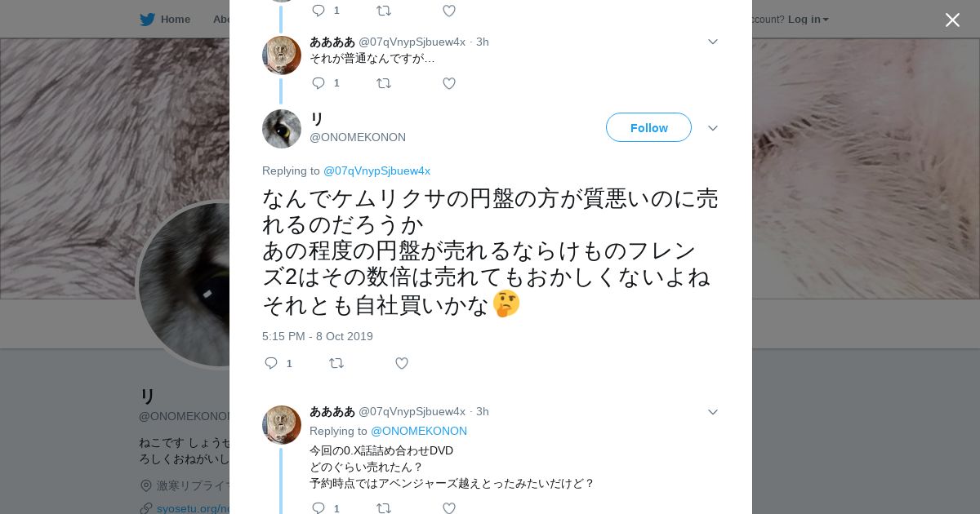Screen dimensions: 980x514
Task: Reply to the main tweet by @ONOMEKONON
Action: 271,363
